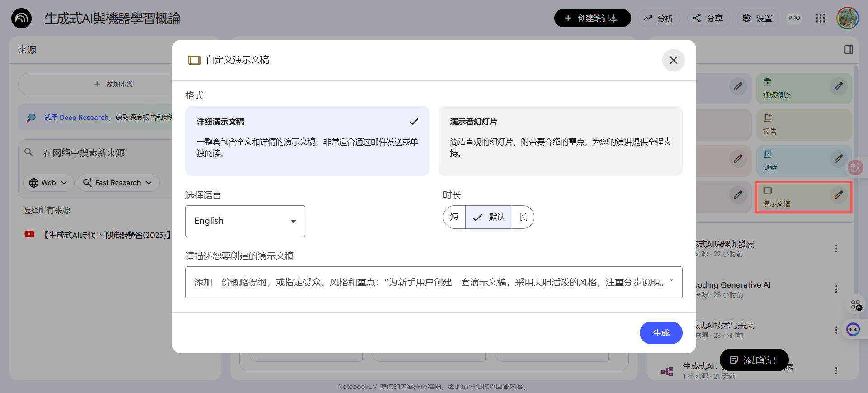The image size is (868, 393).
Task: Open the Web source type dropdown
Action: pyautogui.click(x=48, y=183)
